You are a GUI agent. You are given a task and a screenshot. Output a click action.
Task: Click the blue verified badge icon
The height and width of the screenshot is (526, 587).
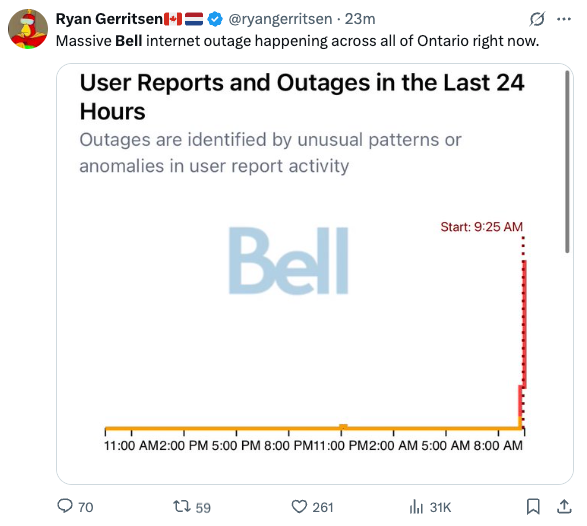(x=215, y=19)
